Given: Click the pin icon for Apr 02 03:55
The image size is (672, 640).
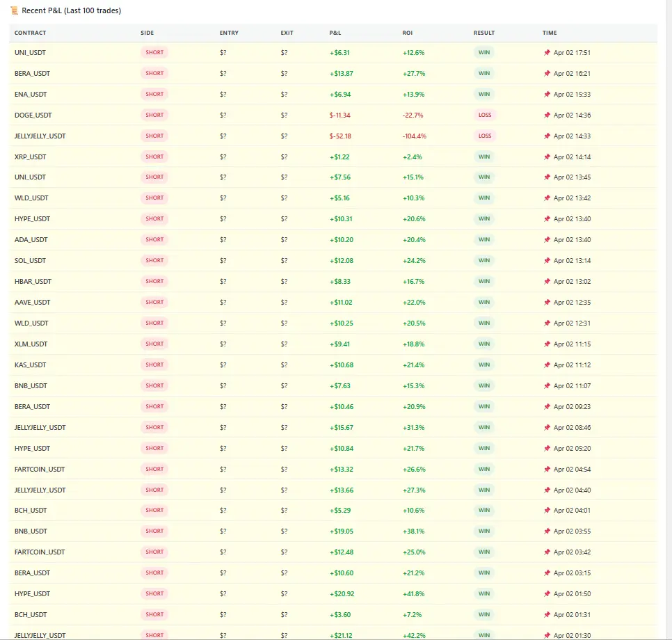Looking at the screenshot, I should click(x=547, y=531).
